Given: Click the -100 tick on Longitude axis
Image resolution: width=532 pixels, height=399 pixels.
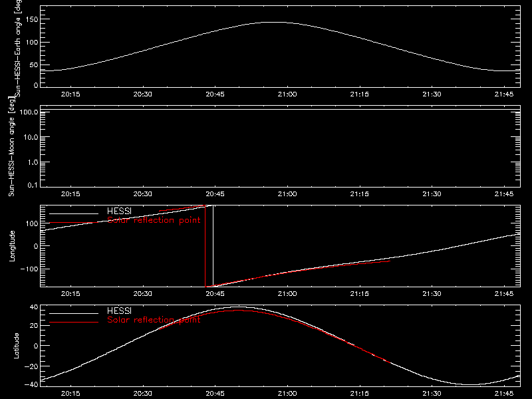Looking at the screenshot, I should [x=29, y=269].
